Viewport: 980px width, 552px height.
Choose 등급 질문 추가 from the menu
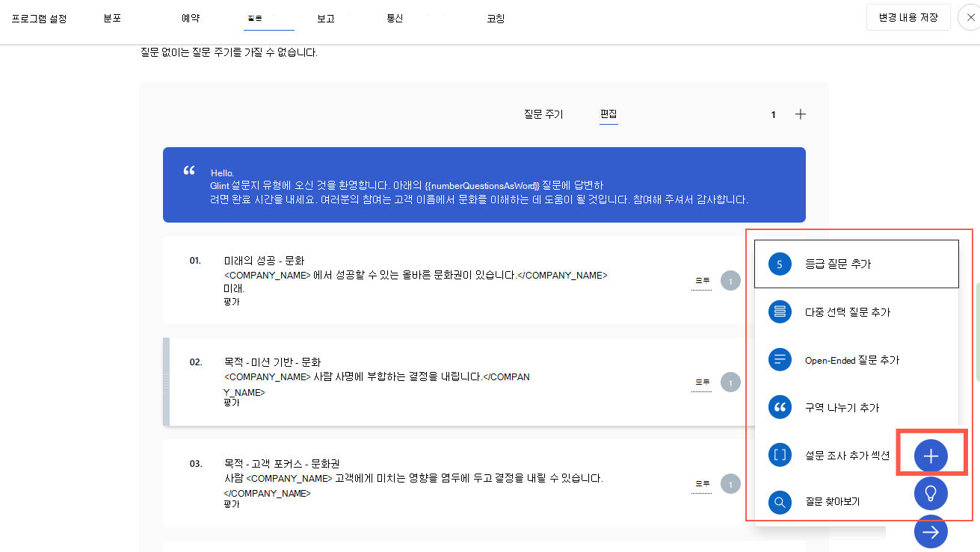point(857,264)
